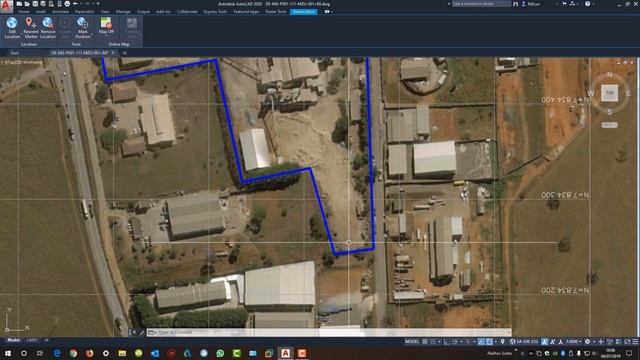Open Task View in the taskbar
Viewport: 640px width, 360px height.
click(40, 353)
